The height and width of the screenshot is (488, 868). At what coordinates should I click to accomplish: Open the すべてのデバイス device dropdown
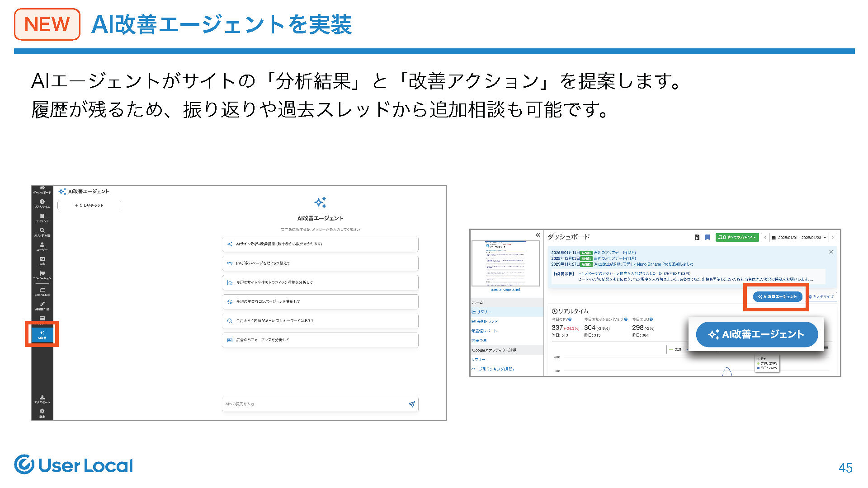[737, 237]
